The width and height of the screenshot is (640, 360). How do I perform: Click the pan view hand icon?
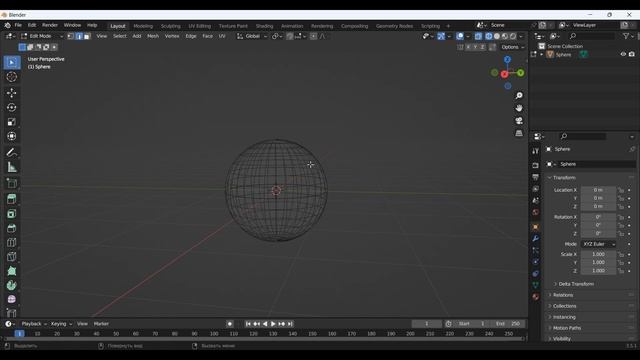[519, 108]
